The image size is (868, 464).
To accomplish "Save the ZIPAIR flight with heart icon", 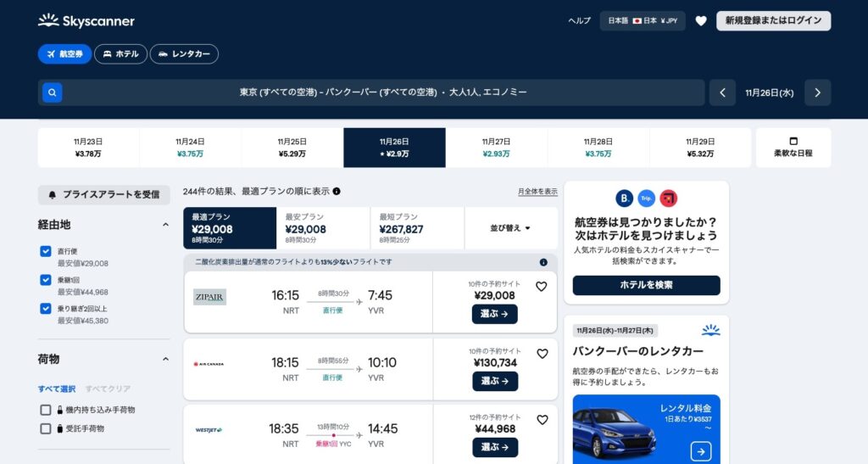I will point(542,287).
